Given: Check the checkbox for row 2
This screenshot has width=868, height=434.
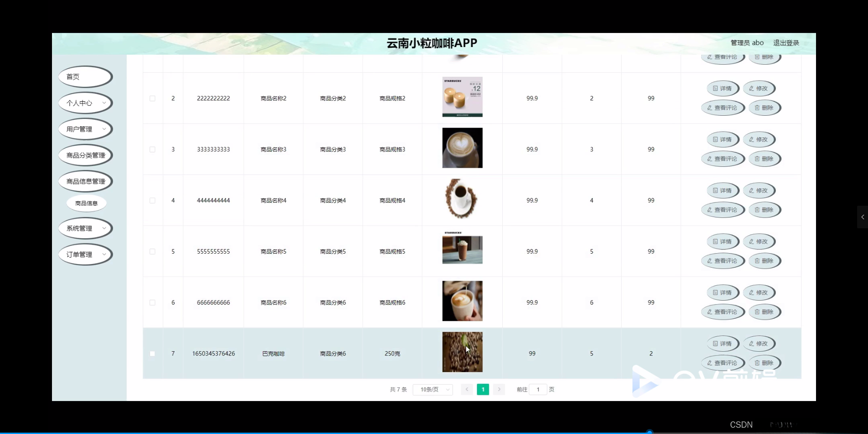Looking at the screenshot, I should point(152,98).
